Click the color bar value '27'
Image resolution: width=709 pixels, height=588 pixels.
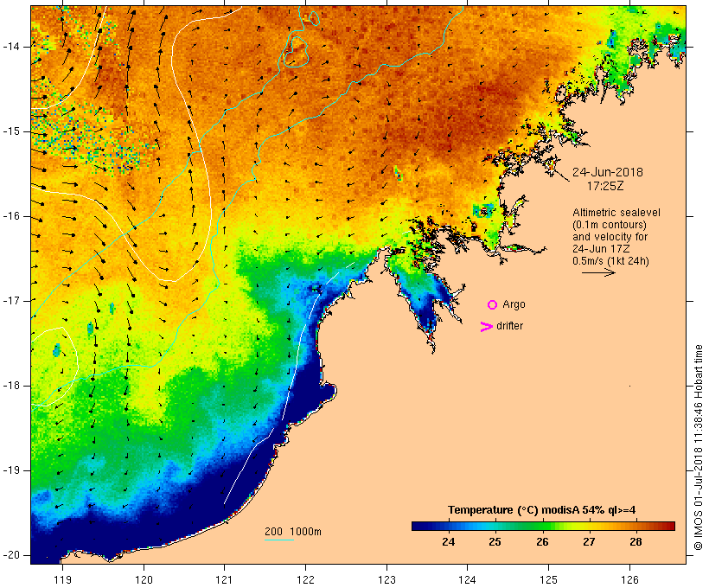589,542
